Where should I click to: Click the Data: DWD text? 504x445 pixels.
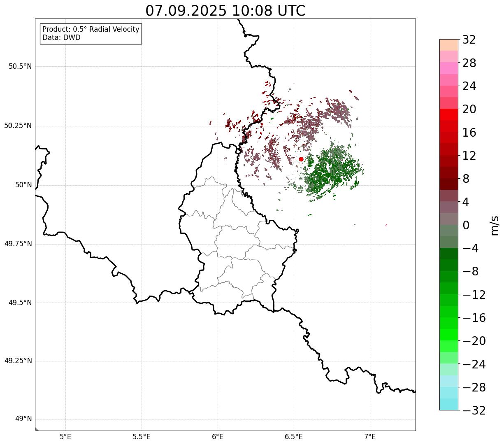(61, 37)
